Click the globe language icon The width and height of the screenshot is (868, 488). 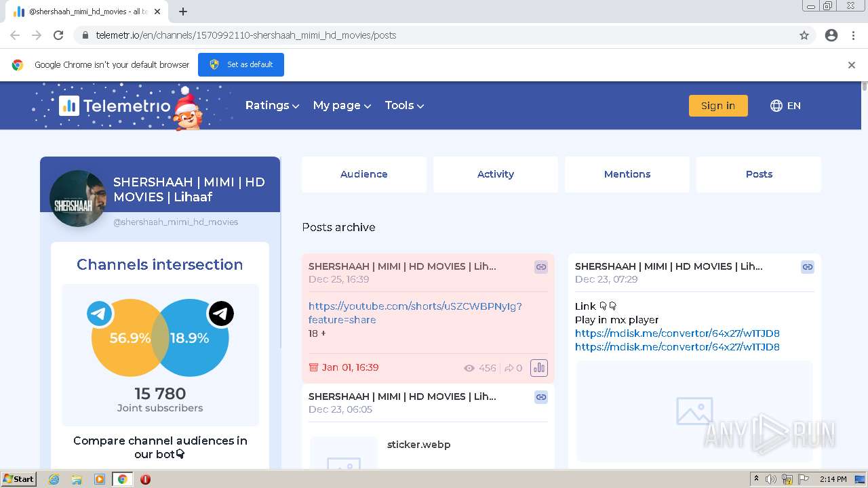tap(776, 106)
